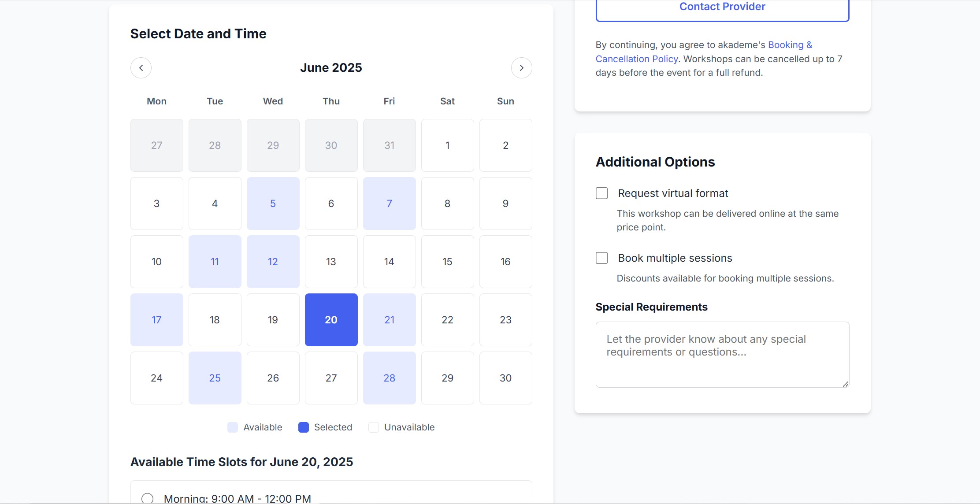Click the currently selected date June 20
This screenshot has height=504, width=980.
[x=331, y=320]
